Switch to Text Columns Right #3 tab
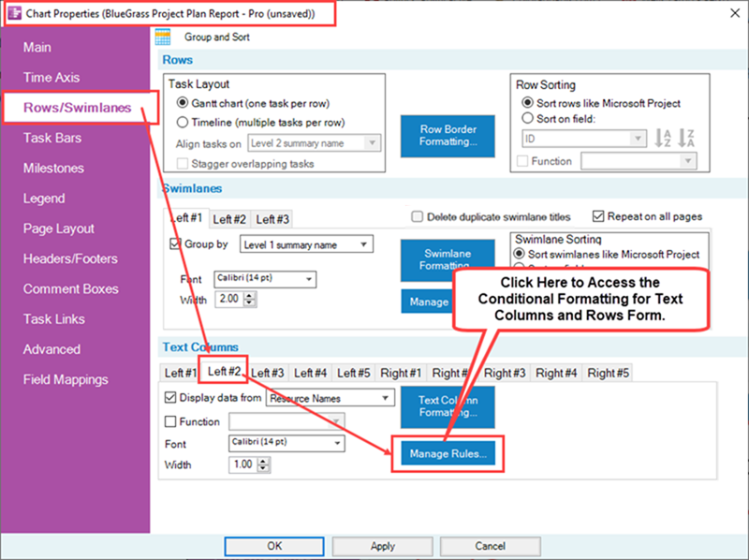 [505, 373]
